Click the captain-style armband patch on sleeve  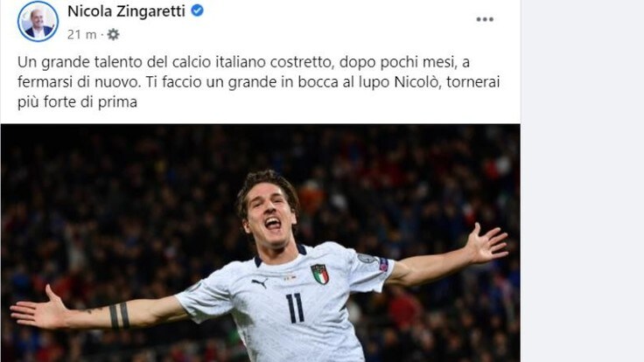pyautogui.click(x=383, y=264)
